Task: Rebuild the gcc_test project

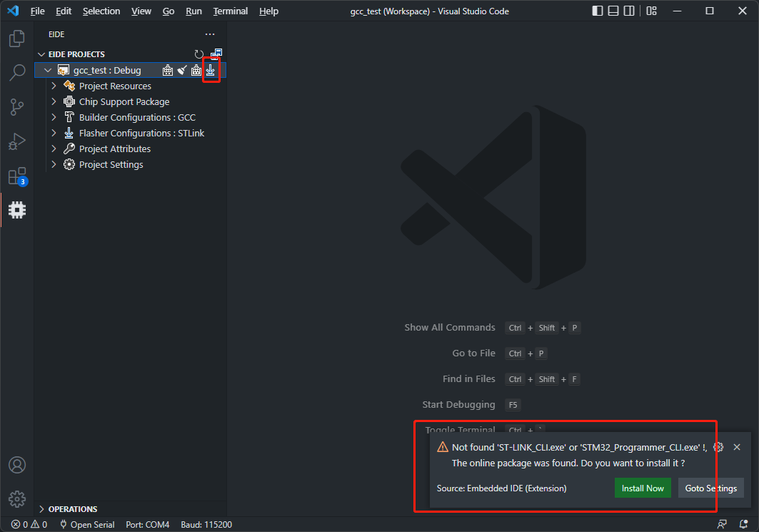Action: point(196,70)
